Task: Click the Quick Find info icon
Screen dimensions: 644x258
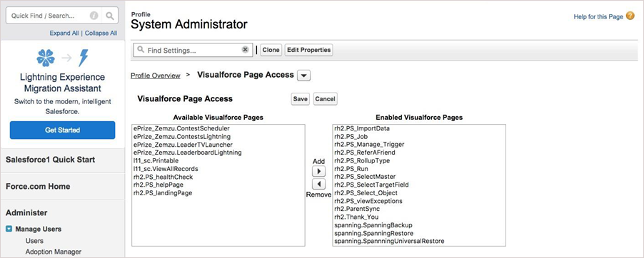Action: 94,16
